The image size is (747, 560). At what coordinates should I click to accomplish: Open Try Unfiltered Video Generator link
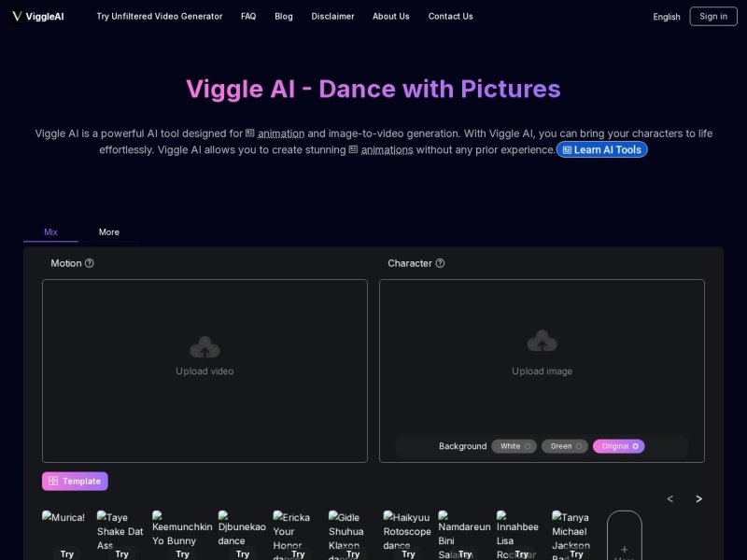click(160, 16)
